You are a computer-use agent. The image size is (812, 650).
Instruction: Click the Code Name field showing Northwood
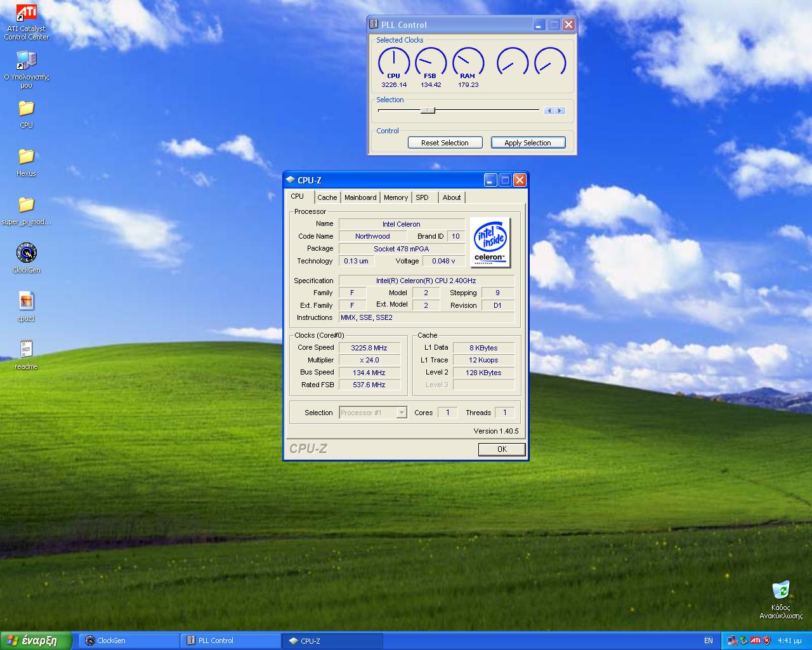tap(372, 236)
